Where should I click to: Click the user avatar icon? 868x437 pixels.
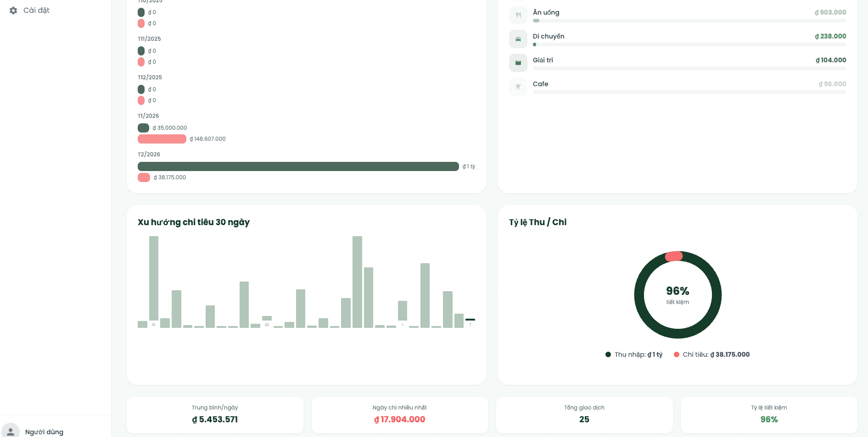(x=11, y=431)
